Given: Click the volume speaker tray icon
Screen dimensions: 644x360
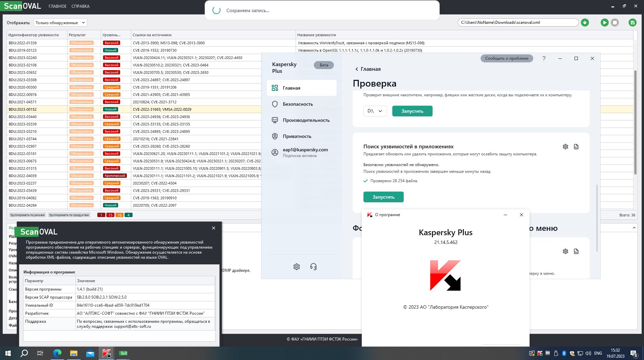Looking at the screenshot, I should pos(588,353).
